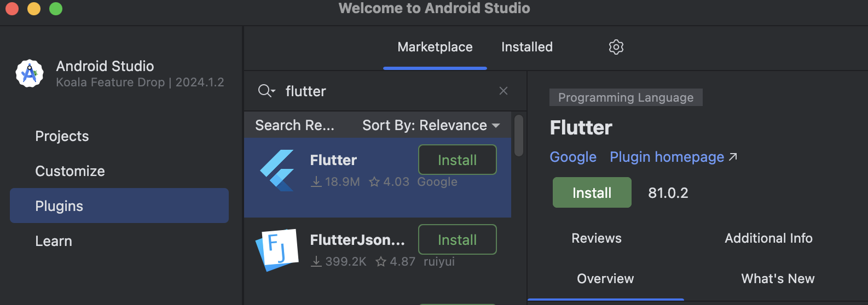Install the FlutterJson plugin
This screenshot has height=305, width=868.
(458, 239)
